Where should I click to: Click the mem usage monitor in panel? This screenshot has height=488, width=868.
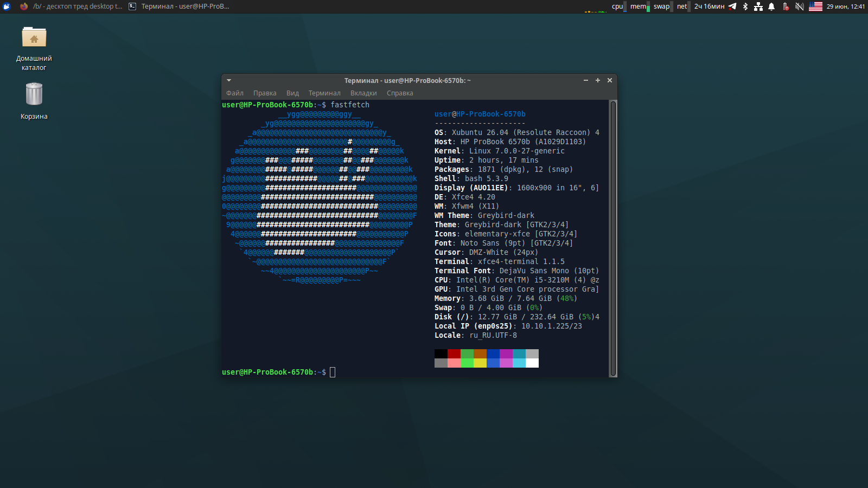coord(640,7)
